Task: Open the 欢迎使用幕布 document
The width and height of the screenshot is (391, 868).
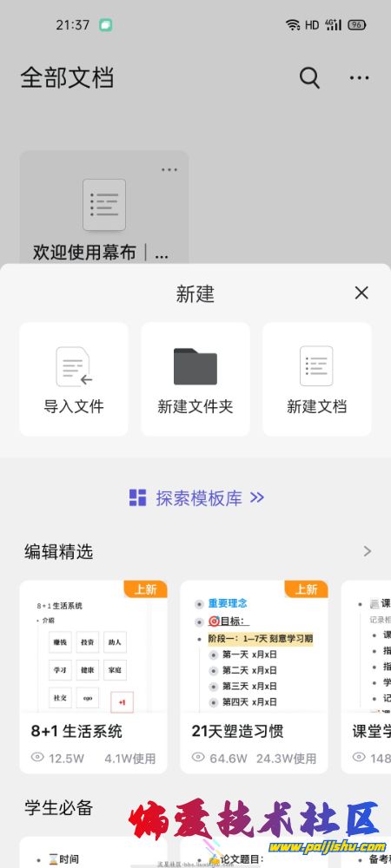Action: click(x=104, y=207)
